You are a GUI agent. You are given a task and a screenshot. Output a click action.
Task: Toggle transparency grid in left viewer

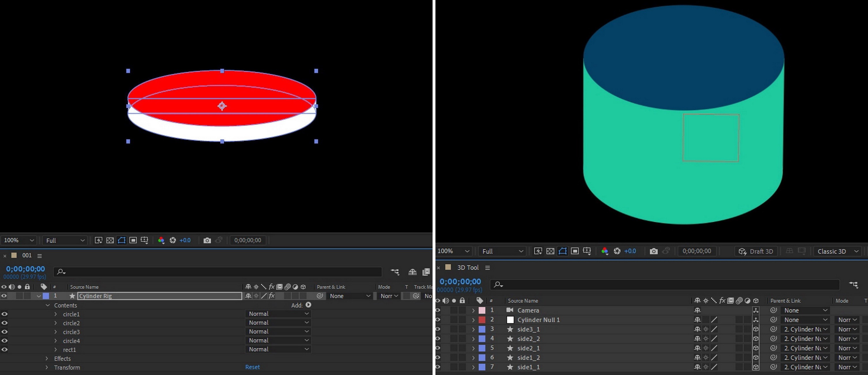point(110,240)
